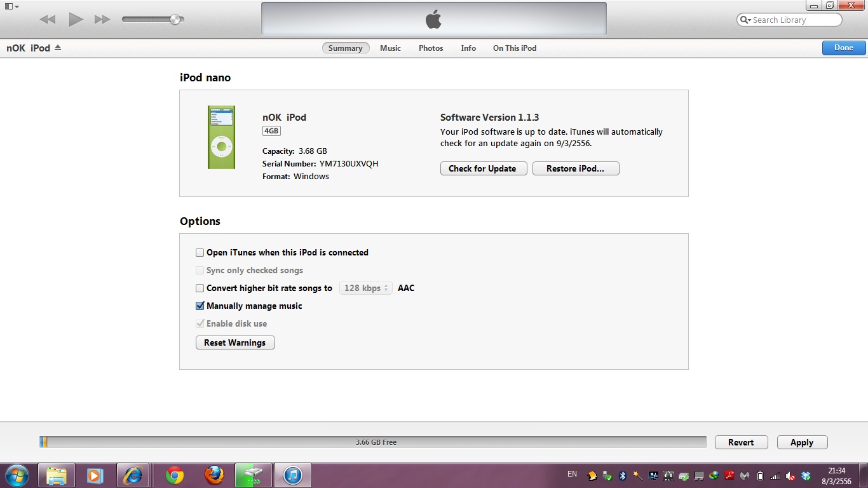
Task: Launch Windows Media Player from taskbar
Action: (x=95, y=475)
